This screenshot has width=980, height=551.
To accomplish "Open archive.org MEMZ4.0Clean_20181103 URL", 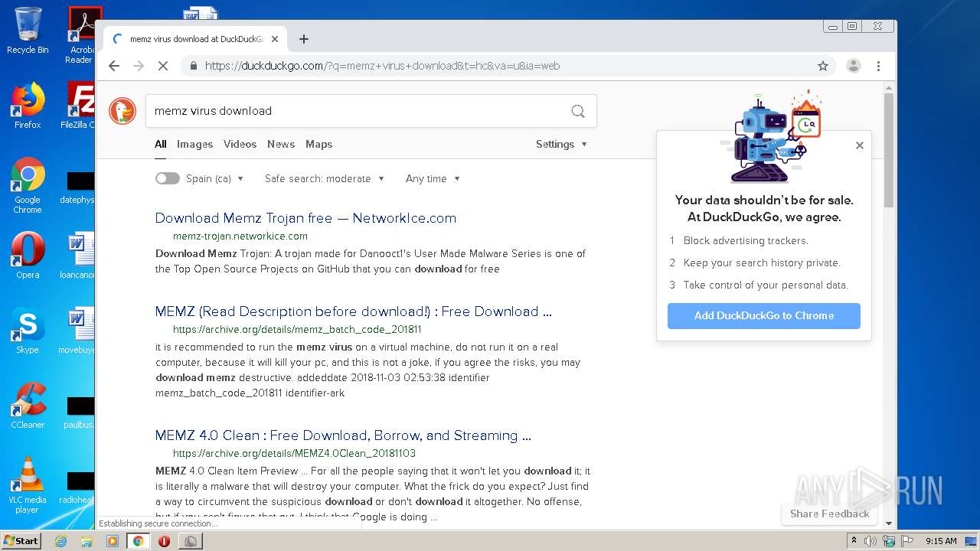I will pos(294,454).
